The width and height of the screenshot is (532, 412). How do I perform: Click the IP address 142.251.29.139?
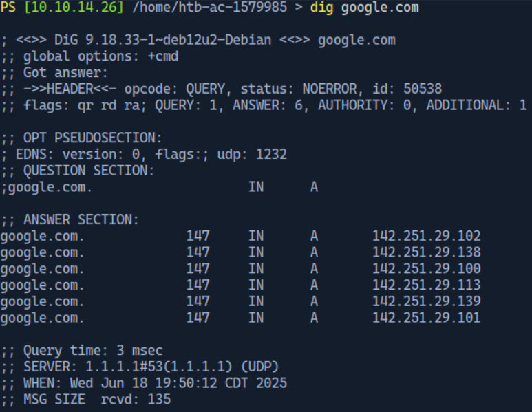[426, 301]
